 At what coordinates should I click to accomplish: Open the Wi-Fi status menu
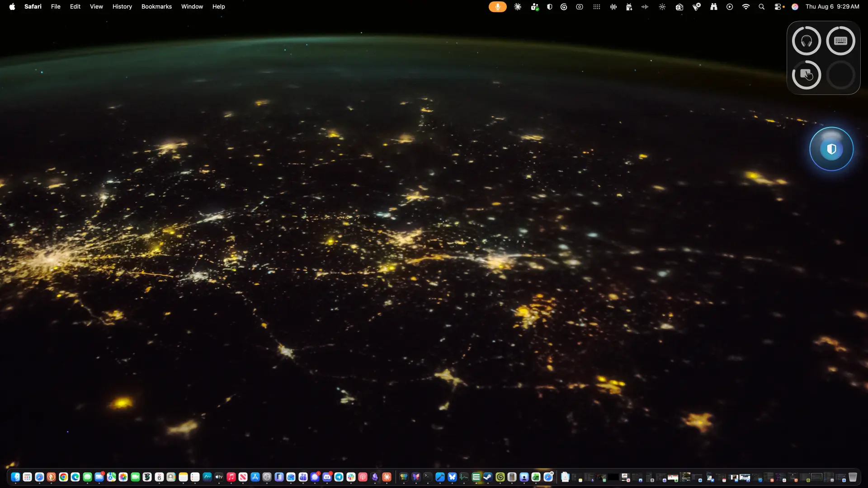tap(746, 7)
